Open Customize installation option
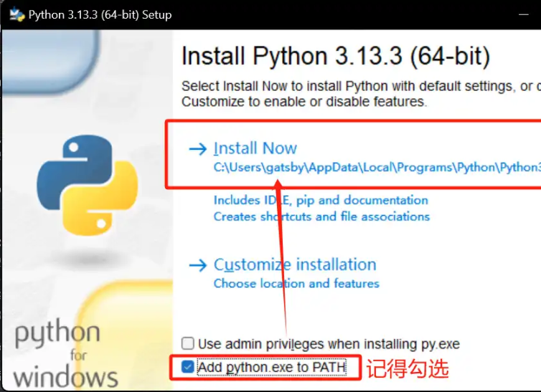541x392 pixels. point(295,264)
